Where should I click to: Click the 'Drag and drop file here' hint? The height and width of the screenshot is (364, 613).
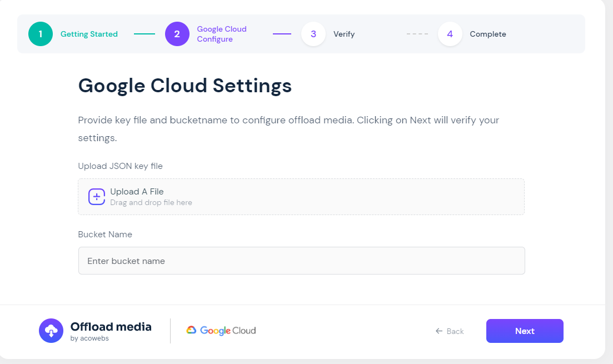pos(151,202)
